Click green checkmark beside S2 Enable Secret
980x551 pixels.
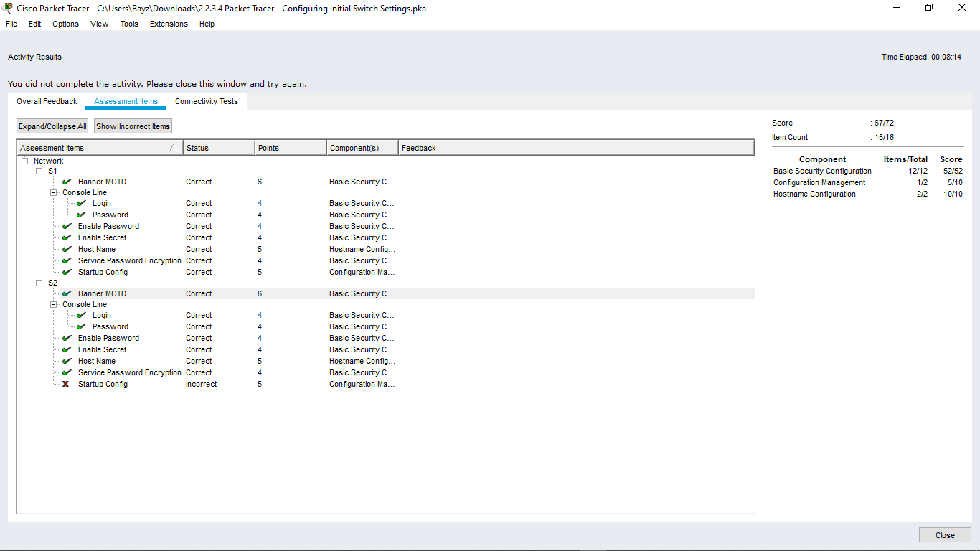click(x=67, y=349)
